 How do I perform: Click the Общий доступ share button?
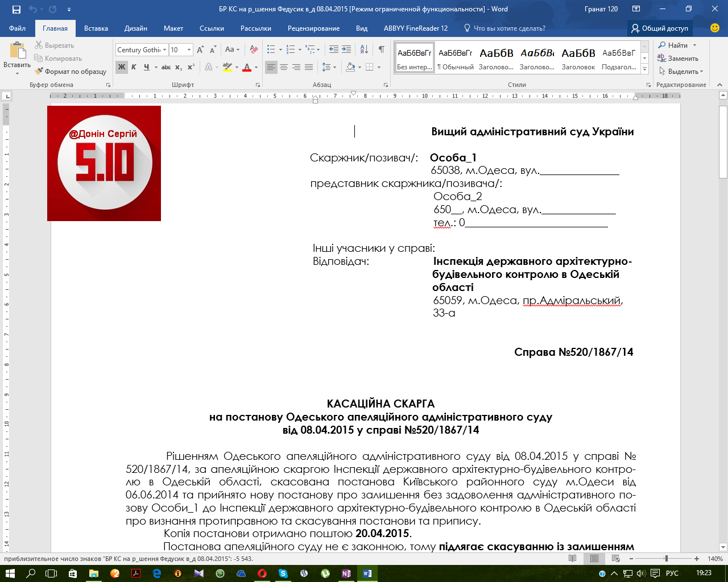tap(660, 28)
